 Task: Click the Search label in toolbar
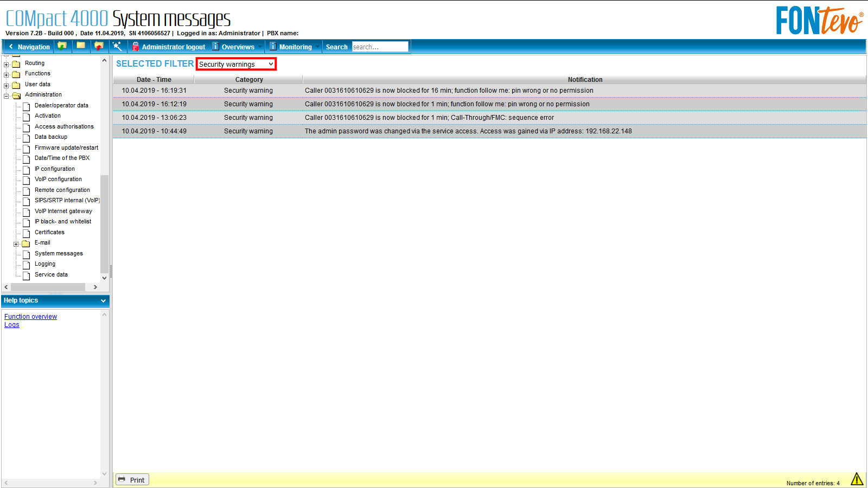point(336,47)
